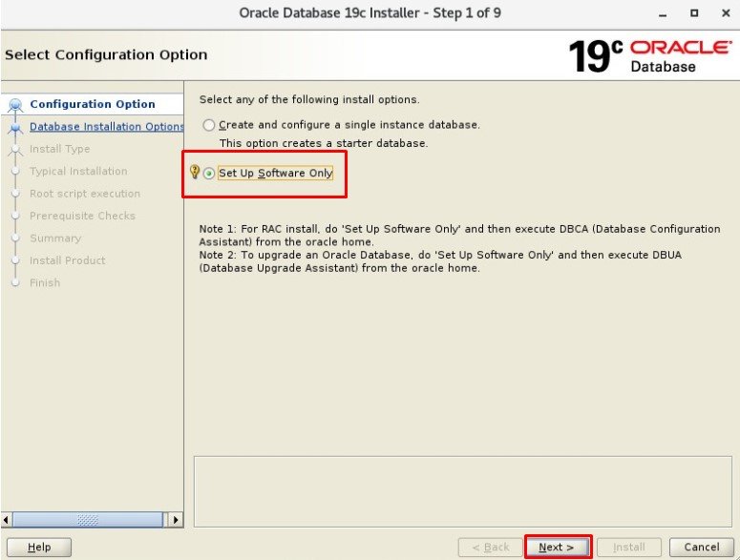Click the Oracle 19c Database logo
The height and width of the screenshot is (560, 740).
click(x=650, y=56)
